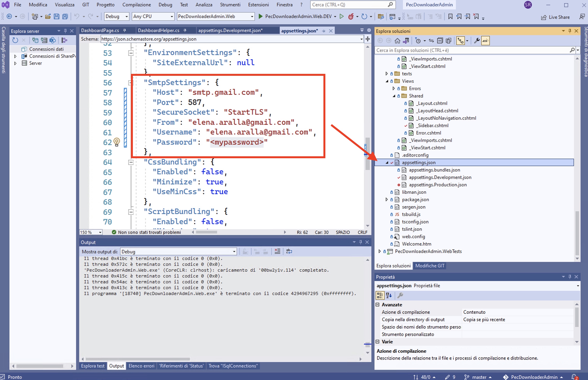Click the 9 pending changes pencil indicator
This screenshot has width=588, height=380.
[x=450, y=377]
